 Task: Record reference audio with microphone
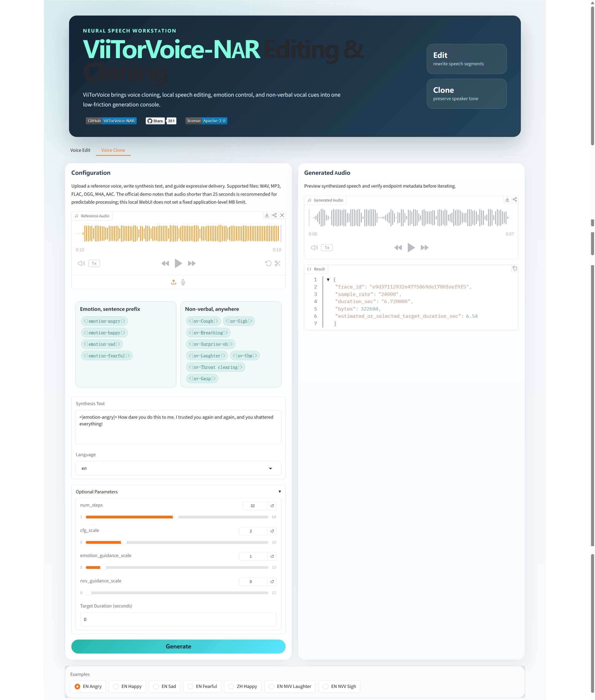pyautogui.click(x=183, y=282)
